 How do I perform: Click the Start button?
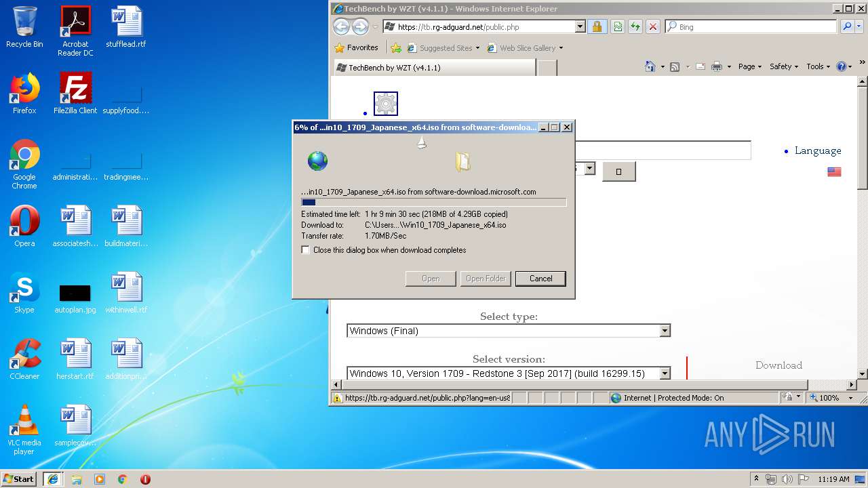pos(19,479)
